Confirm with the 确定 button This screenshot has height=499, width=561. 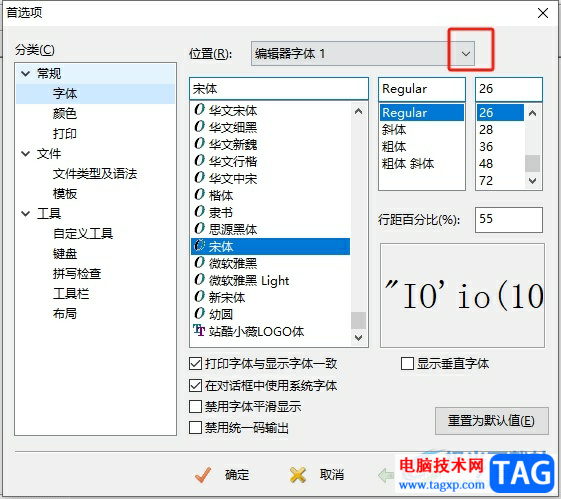(x=223, y=475)
